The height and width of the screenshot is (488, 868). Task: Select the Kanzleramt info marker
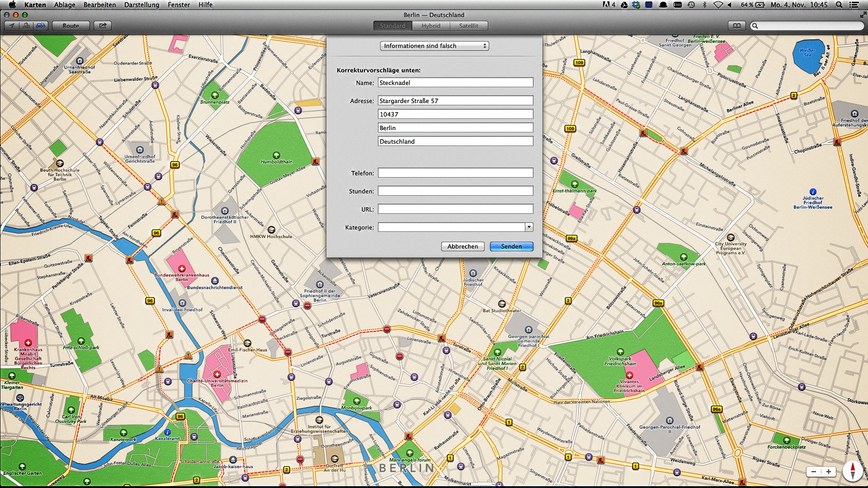point(167,432)
